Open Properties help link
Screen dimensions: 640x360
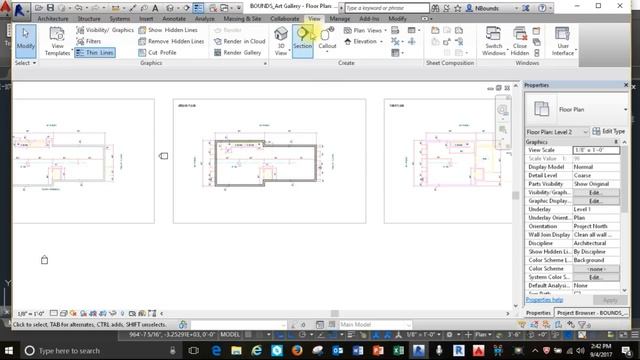[544, 300]
